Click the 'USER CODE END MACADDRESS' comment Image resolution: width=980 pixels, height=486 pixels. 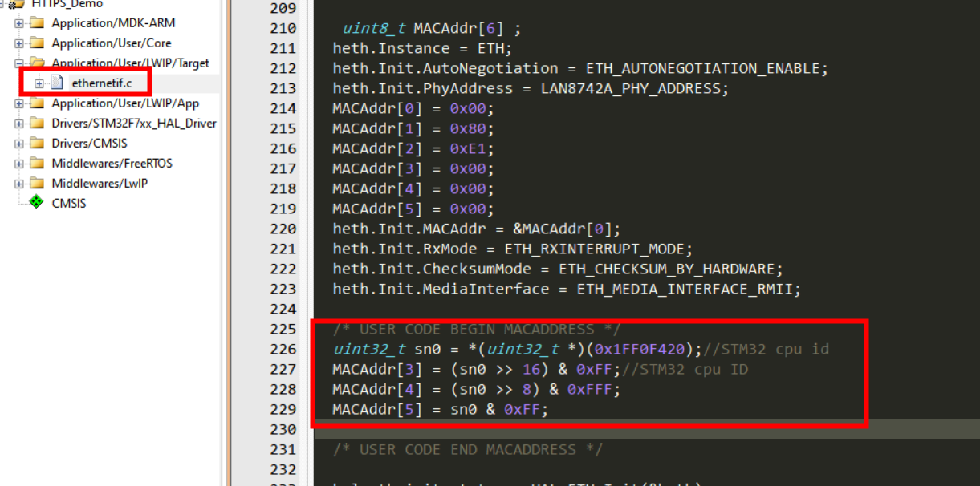click(468, 449)
